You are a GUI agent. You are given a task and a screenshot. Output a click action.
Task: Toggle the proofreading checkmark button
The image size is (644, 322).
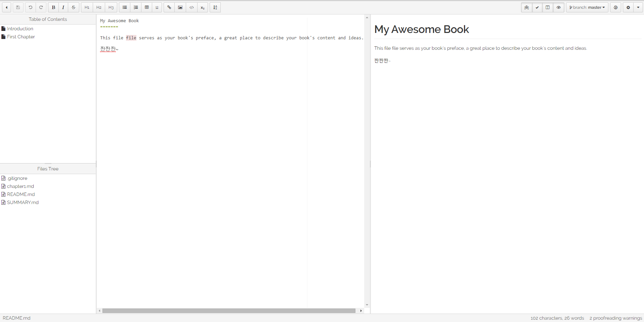pos(537,7)
